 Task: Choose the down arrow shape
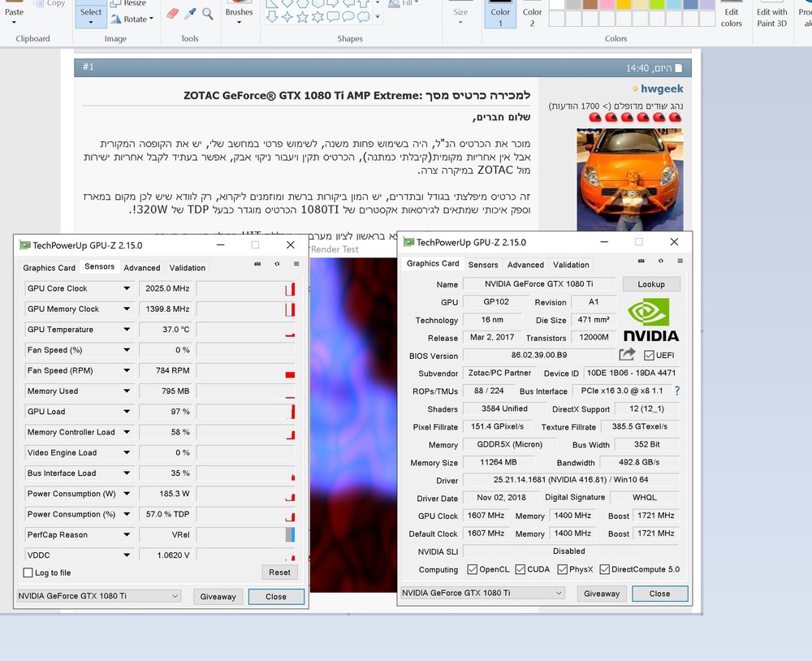(272, 17)
